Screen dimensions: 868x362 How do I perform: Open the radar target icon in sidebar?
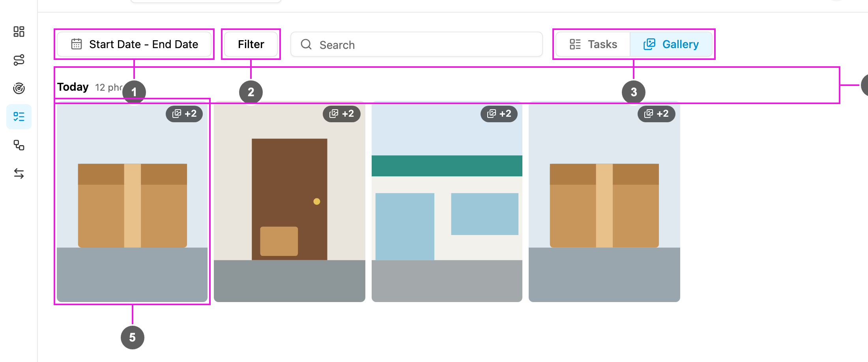coord(19,88)
